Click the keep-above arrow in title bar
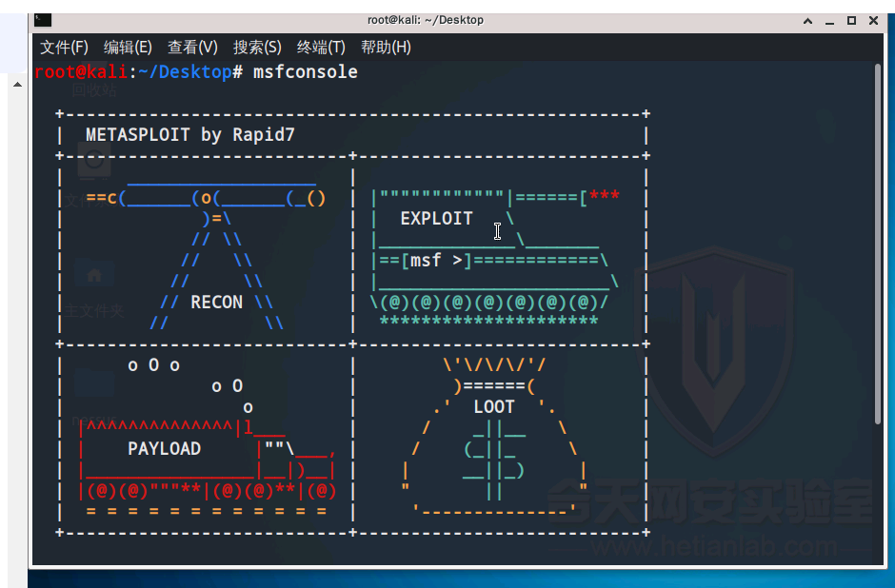 [807, 21]
